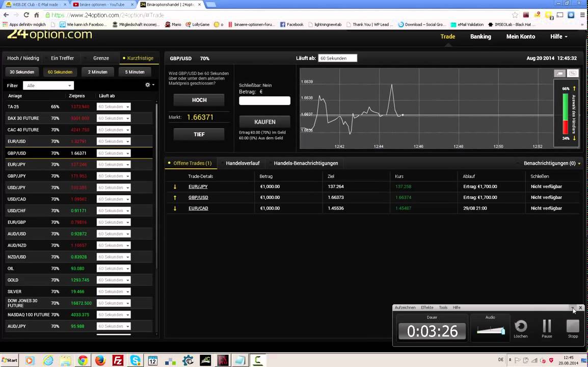Viewport: 588px width, 367px height.
Task: Switch to Grenze tab
Action: pyautogui.click(x=101, y=58)
